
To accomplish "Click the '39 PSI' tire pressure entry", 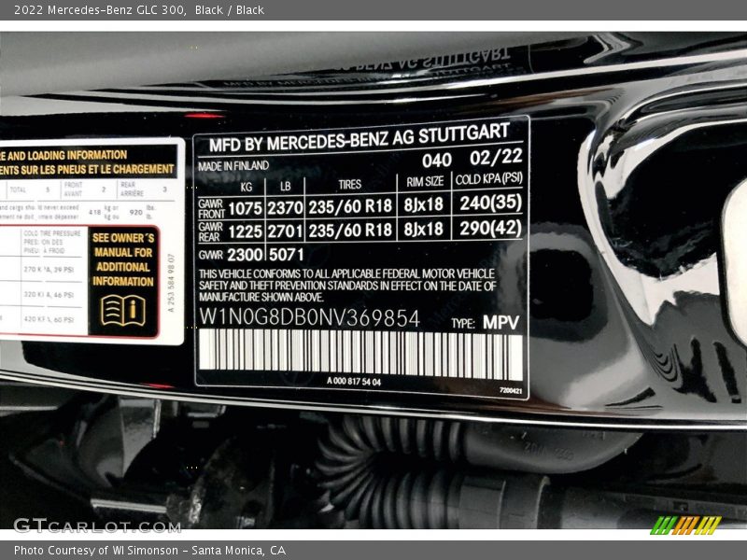I will click(x=63, y=270).
